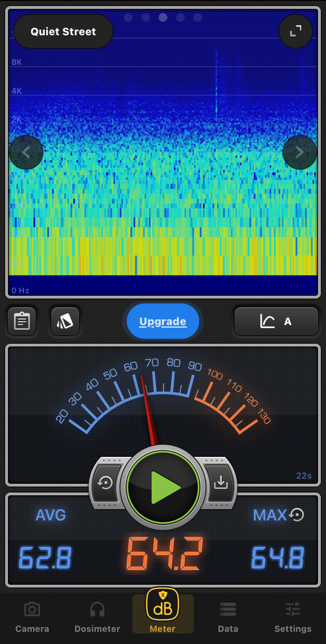Tap the analog dB gauge dial
326x644 pixels.
pyautogui.click(x=163, y=396)
